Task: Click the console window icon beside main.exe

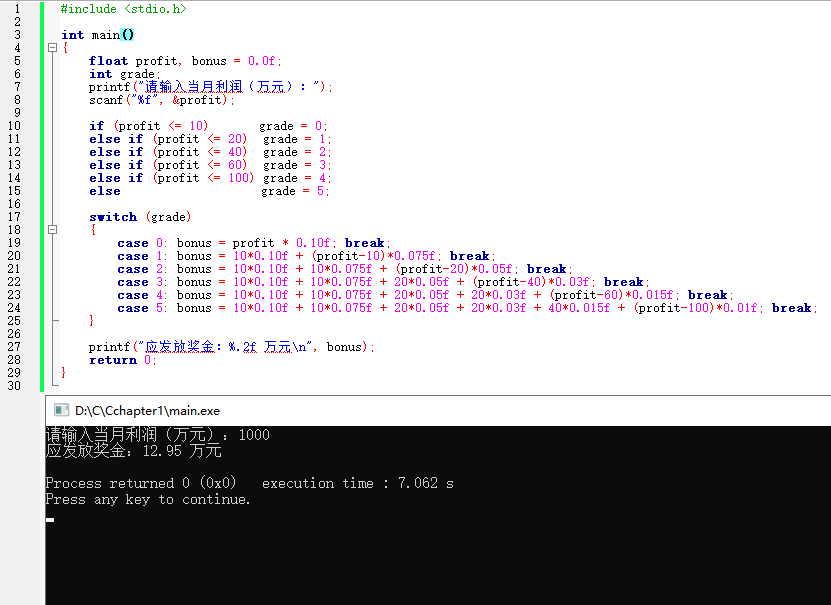Action: point(61,410)
